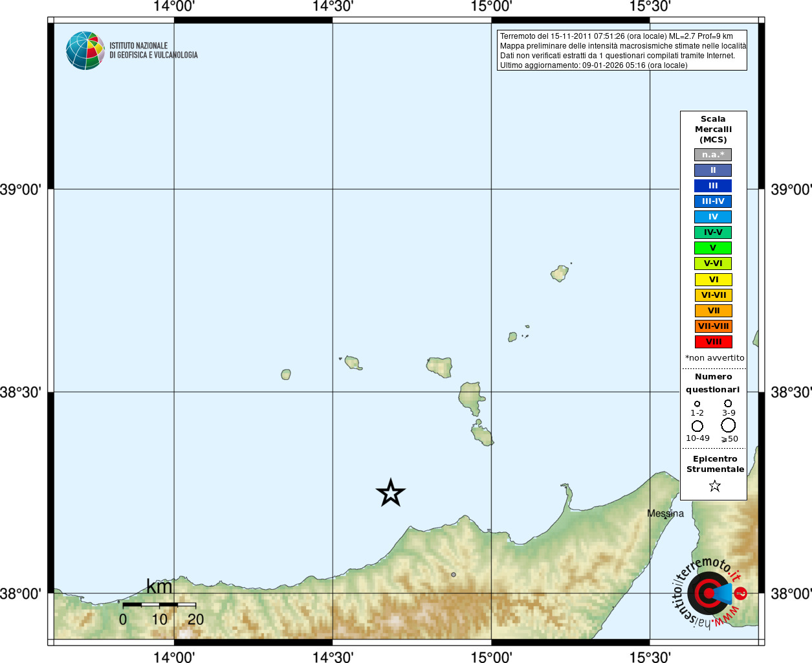
Task: Click the 'Scala Mercalli (MCS)' legend title
Action: pos(713,129)
